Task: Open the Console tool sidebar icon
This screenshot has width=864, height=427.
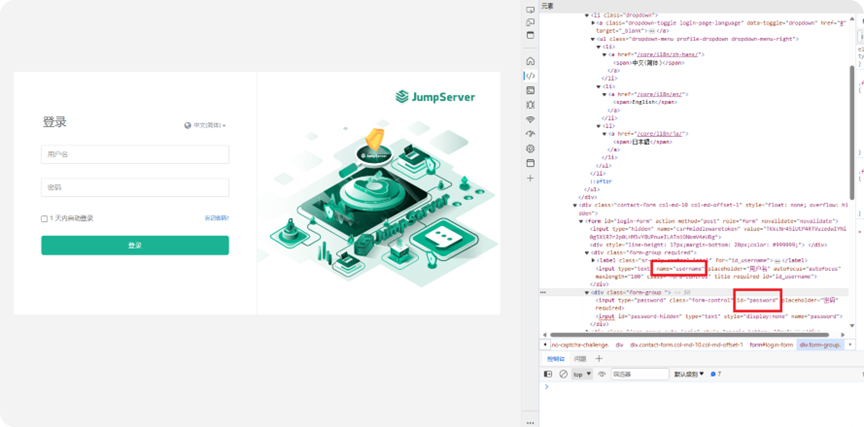Action: pyautogui.click(x=530, y=90)
